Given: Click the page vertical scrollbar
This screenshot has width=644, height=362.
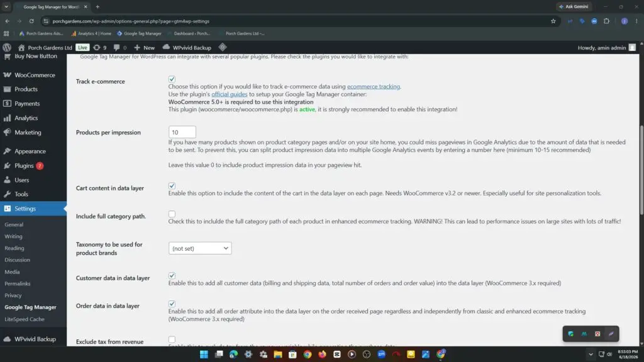Looking at the screenshot, I should pyautogui.click(x=641, y=170).
